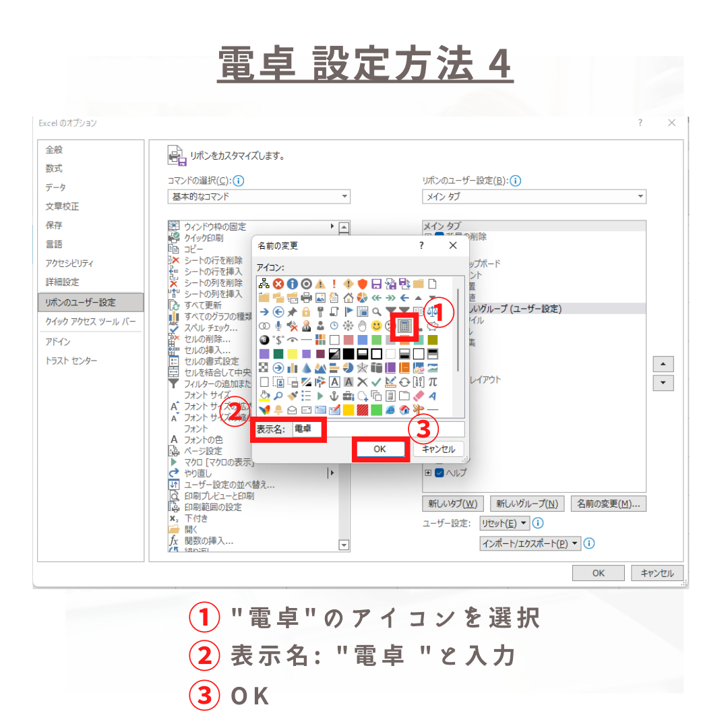Click the command list scroll-down arrow
The width and height of the screenshot is (728, 728).
pos(344,545)
